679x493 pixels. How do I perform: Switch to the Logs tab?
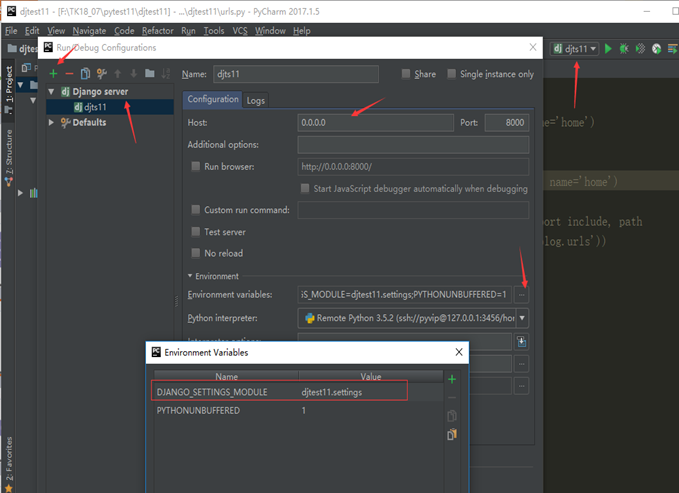pos(255,101)
